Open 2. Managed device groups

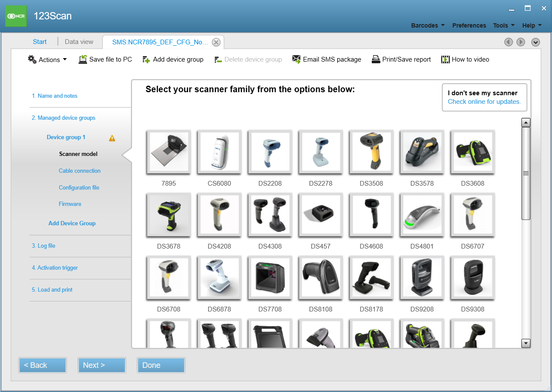[63, 118]
